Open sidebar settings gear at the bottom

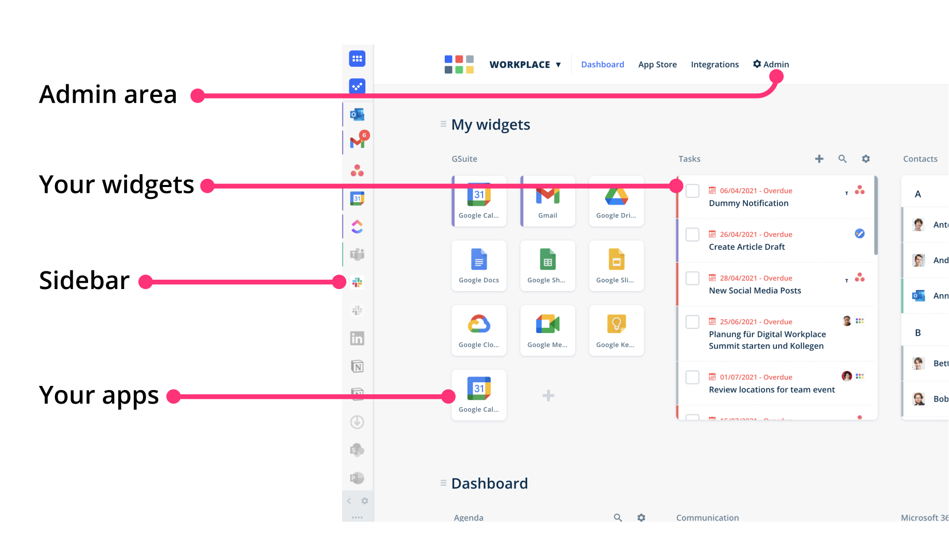coord(365,501)
